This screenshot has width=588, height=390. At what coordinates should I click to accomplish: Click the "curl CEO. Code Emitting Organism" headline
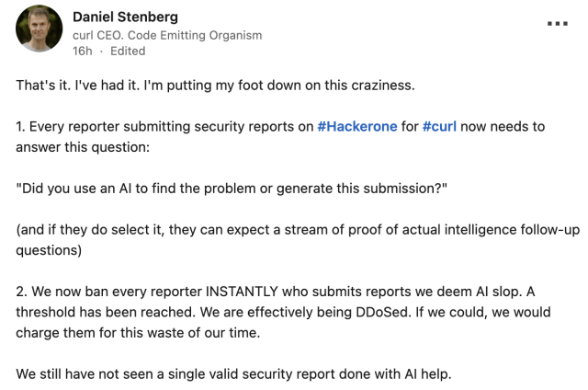pos(167,35)
